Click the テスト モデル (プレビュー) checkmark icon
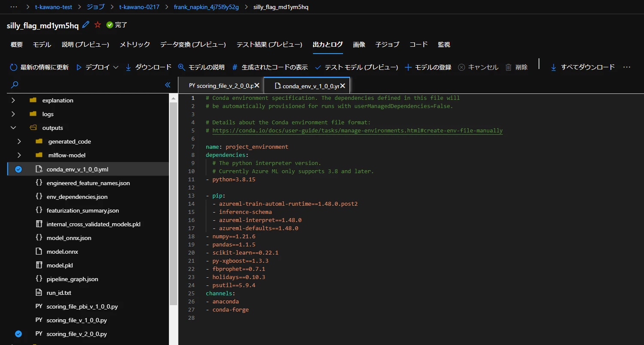Viewport: 644px width, 345px height. (x=318, y=67)
